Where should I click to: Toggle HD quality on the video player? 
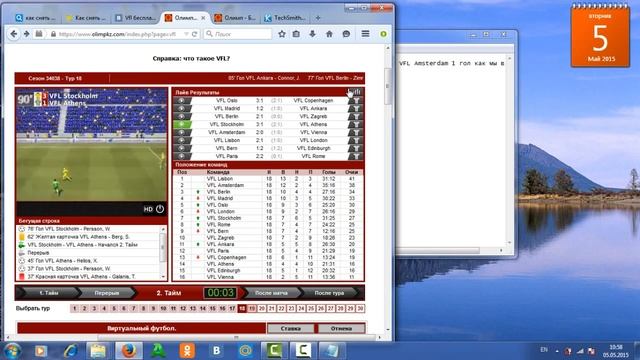[x=148, y=209]
